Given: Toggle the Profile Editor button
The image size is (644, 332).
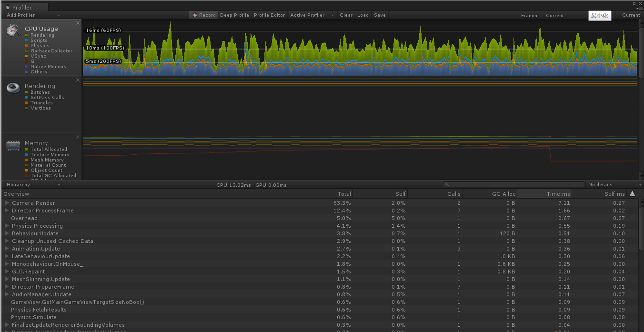Looking at the screenshot, I should pos(269,15).
